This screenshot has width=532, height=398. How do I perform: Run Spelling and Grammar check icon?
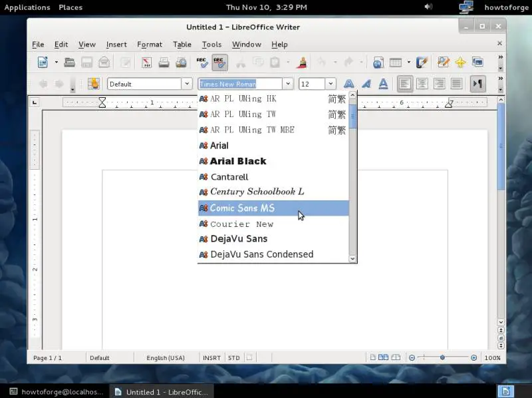[x=202, y=62]
